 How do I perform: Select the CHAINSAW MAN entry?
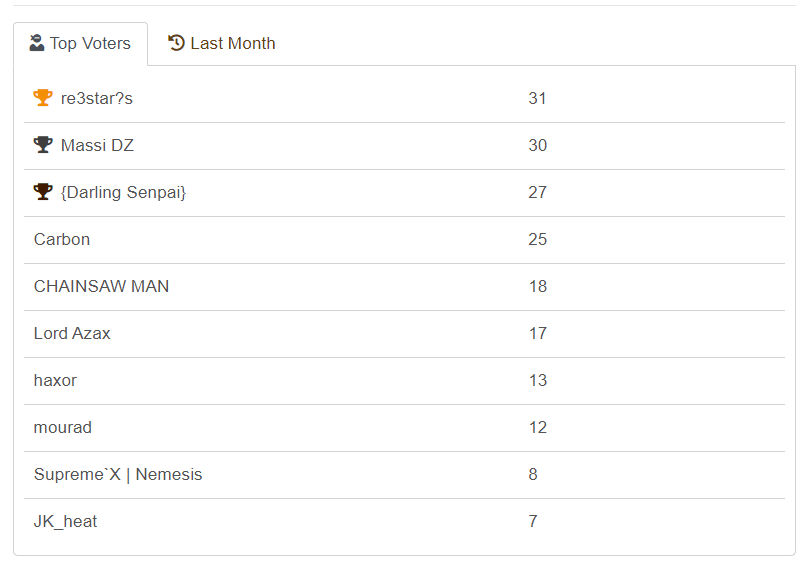click(x=101, y=286)
